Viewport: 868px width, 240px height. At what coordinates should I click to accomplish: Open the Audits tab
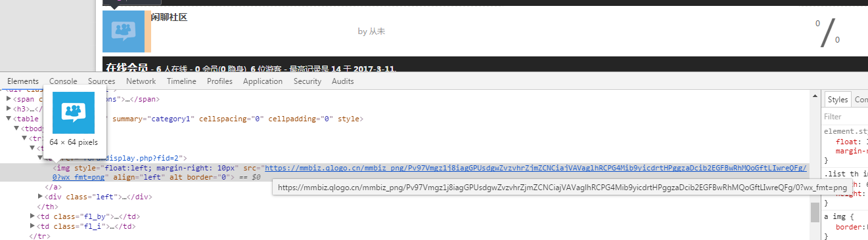343,81
